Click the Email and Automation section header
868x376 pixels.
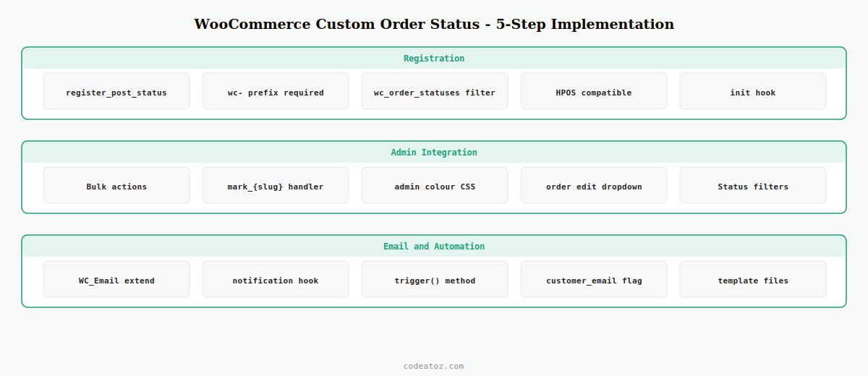click(434, 247)
